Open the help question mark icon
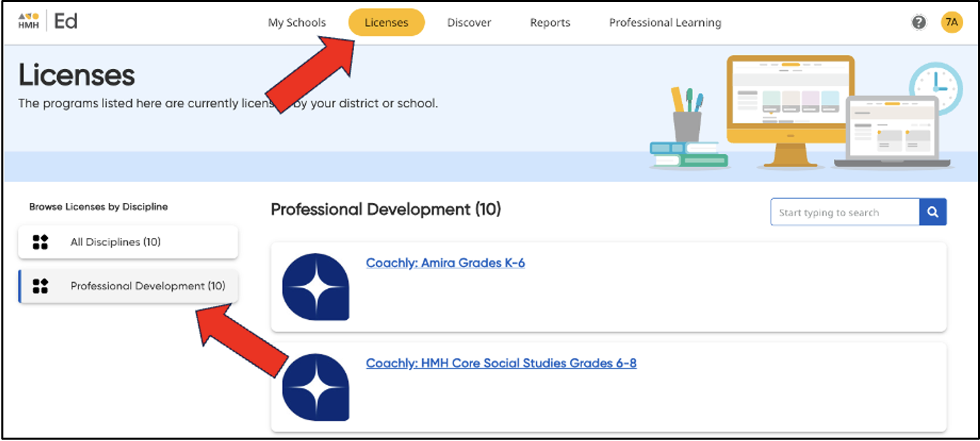Screen dimensions: 980x441 pyautogui.click(x=918, y=22)
